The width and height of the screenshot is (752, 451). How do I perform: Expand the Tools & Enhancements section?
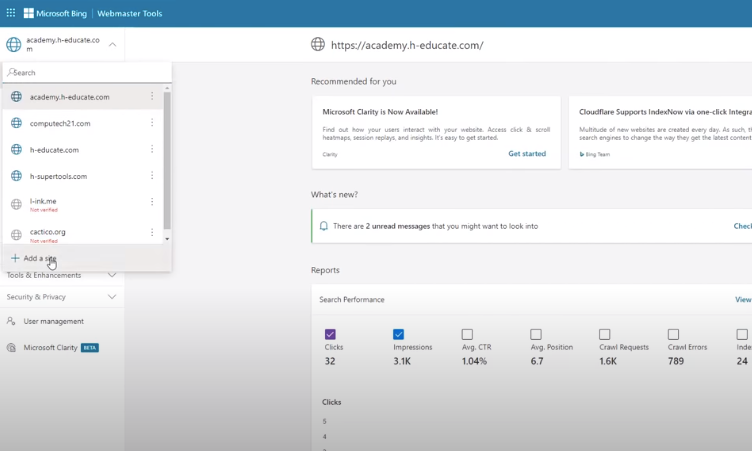click(111, 275)
